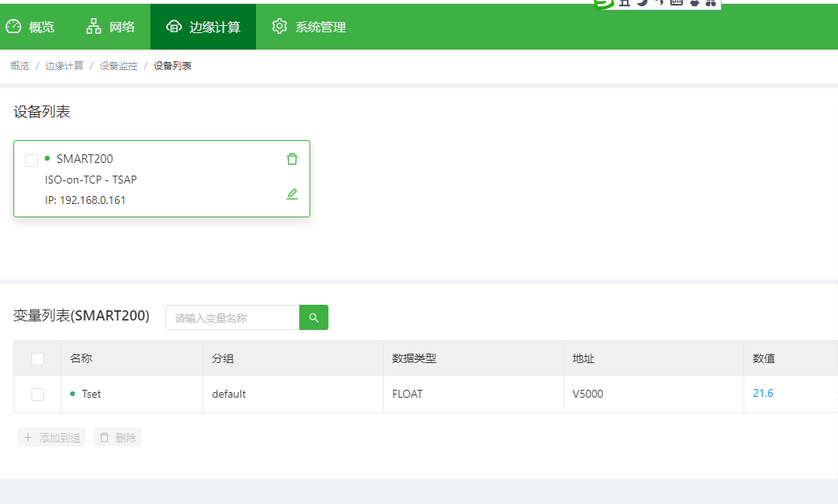This screenshot has width=838, height=504.
Task: Navigate via 边缘计算 breadcrumb link
Action: 64,65
